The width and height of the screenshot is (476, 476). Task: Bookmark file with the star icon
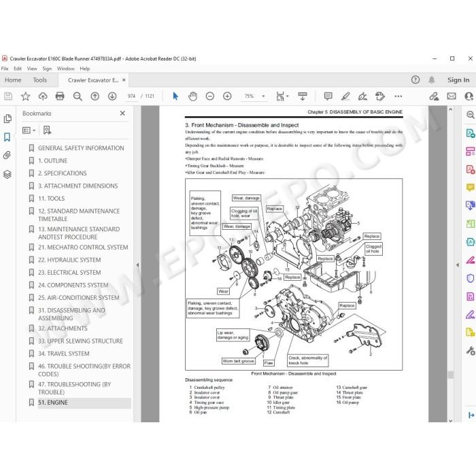[26, 97]
